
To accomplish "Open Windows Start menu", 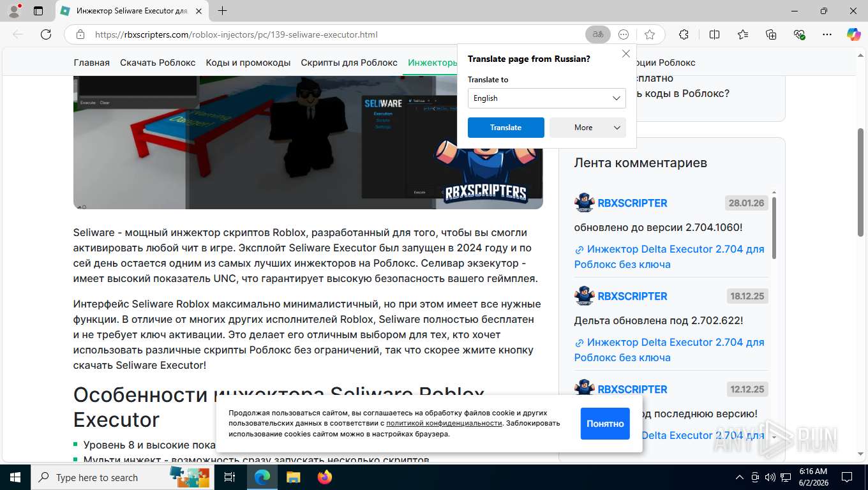I will click(x=15, y=477).
